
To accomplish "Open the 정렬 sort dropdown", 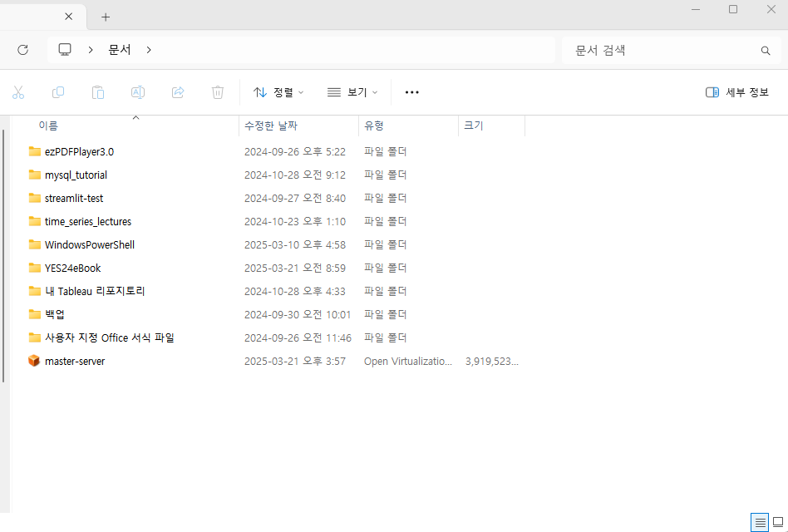I will pos(278,92).
